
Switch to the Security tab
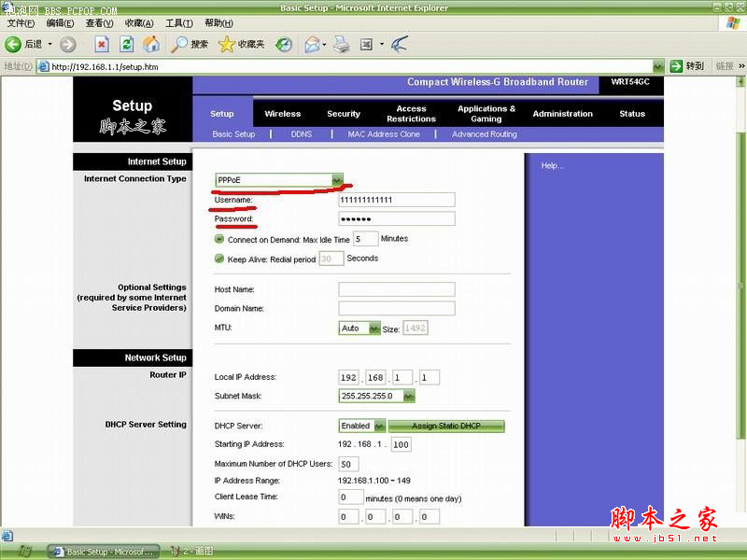click(x=344, y=114)
